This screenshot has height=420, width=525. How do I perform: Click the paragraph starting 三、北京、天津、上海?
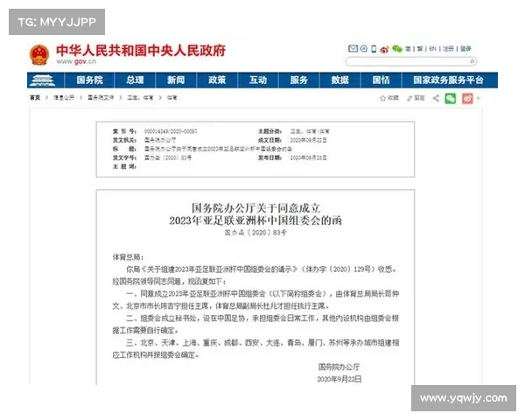pos(255,348)
